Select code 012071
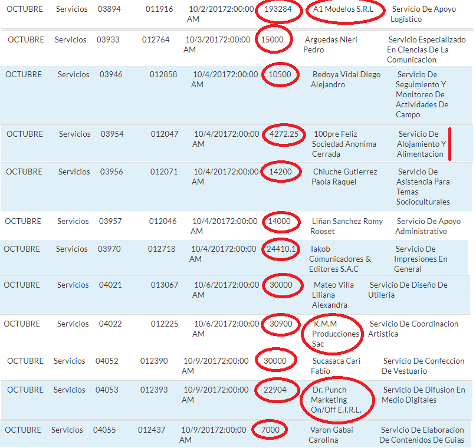The width and height of the screenshot is (476, 448). [164, 172]
